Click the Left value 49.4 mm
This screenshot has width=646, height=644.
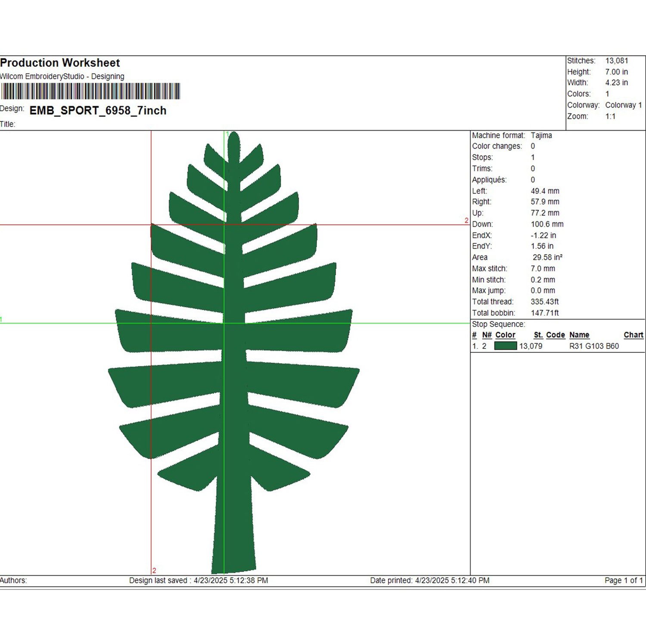coord(545,191)
